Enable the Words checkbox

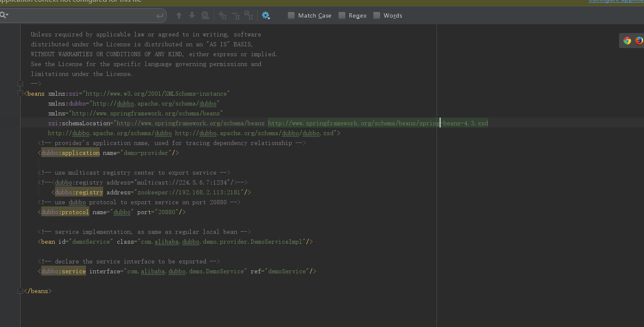coord(377,15)
